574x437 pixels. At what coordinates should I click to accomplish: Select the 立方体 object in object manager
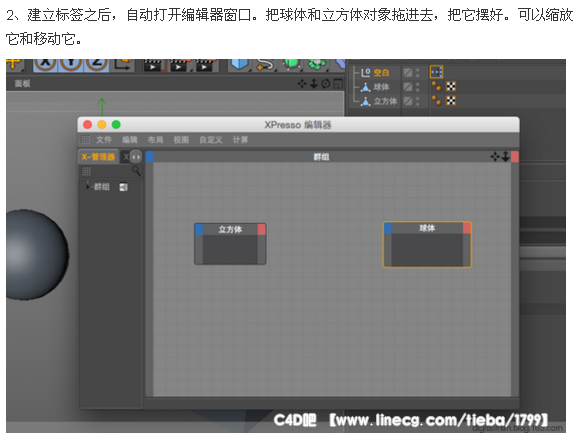point(385,101)
